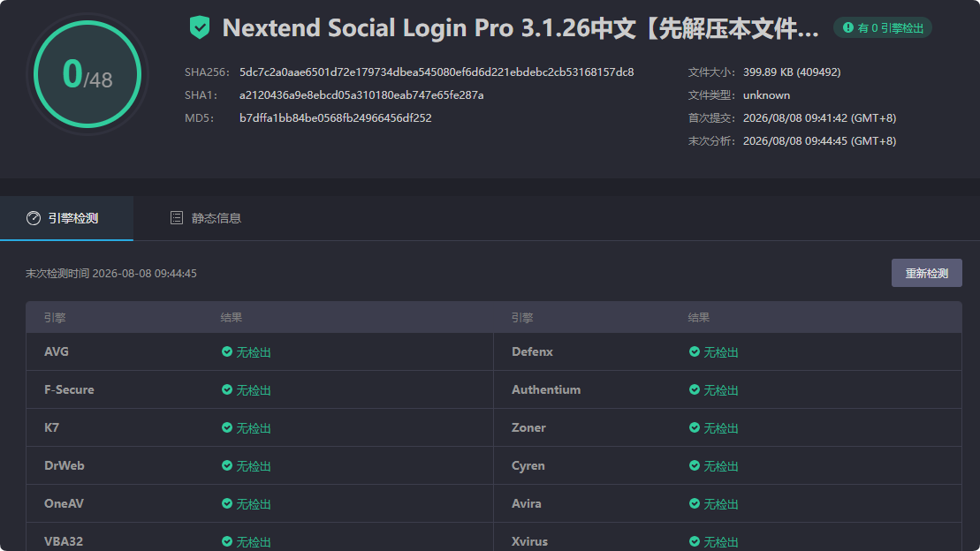980x551 pixels.
Task: Click the left 引擎 column header
Action: pyautogui.click(x=55, y=318)
